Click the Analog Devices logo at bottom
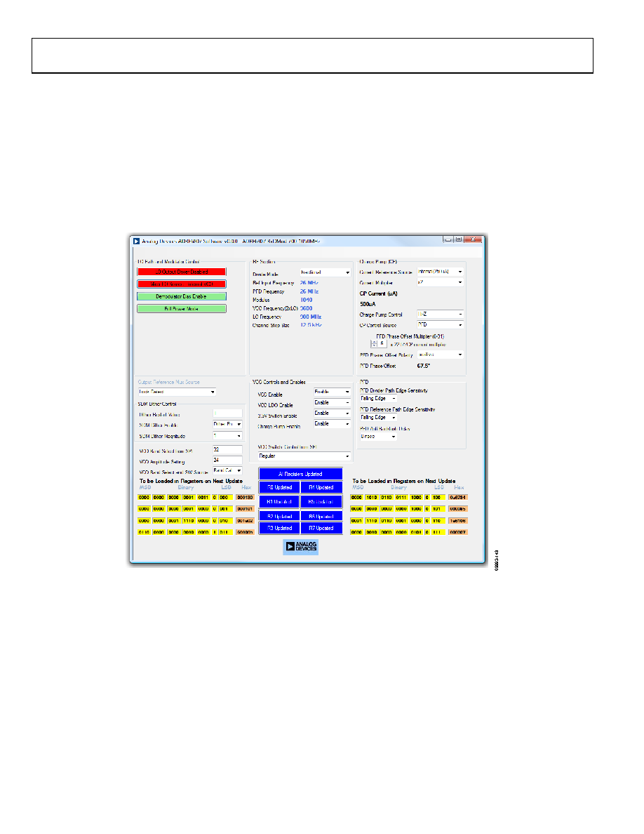 [301, 546]
